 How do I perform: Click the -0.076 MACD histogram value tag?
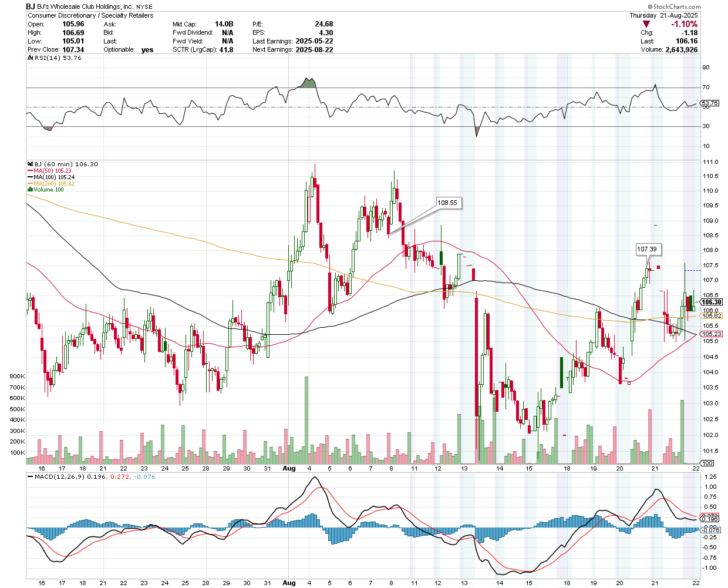(710, 529)
